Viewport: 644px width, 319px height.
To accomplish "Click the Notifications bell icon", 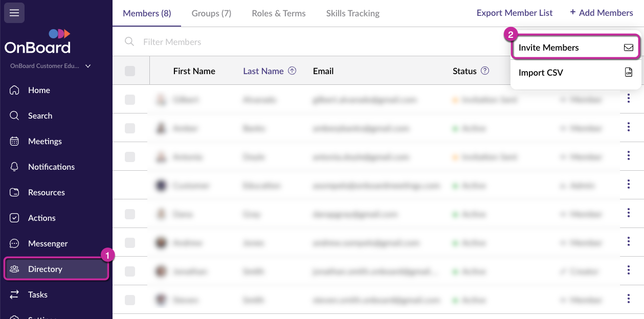I will tap(14, 167).
